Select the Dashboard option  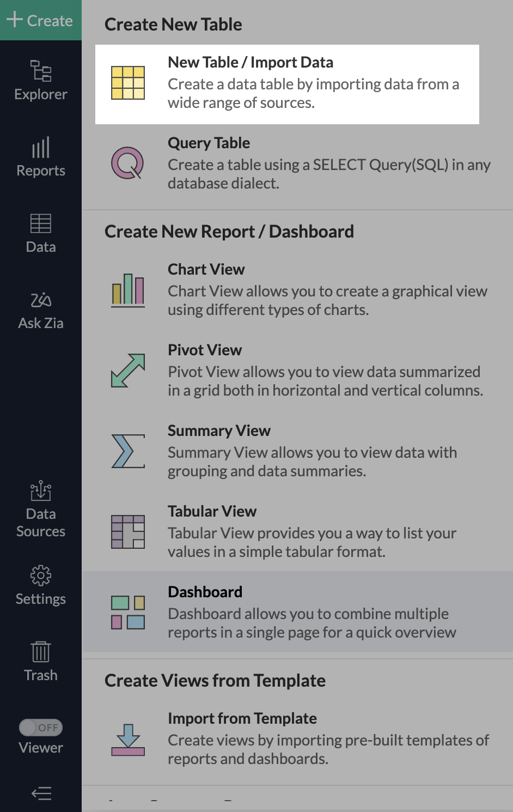point(297,611)
